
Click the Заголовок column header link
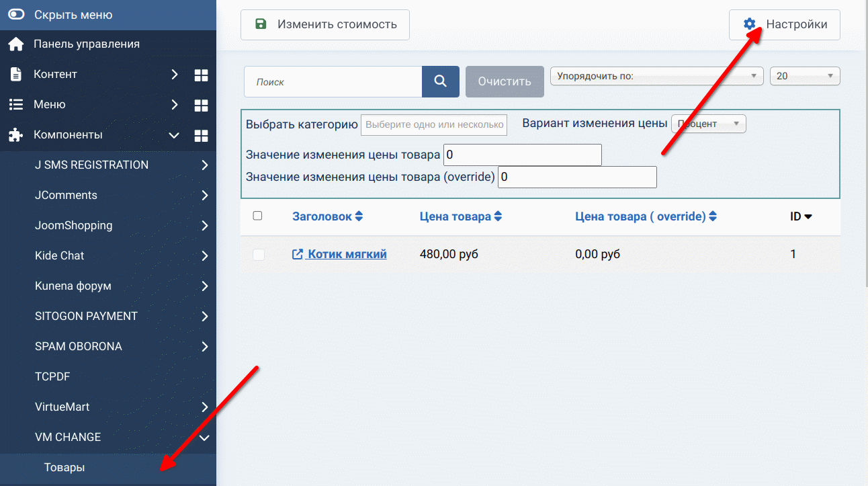322,216
